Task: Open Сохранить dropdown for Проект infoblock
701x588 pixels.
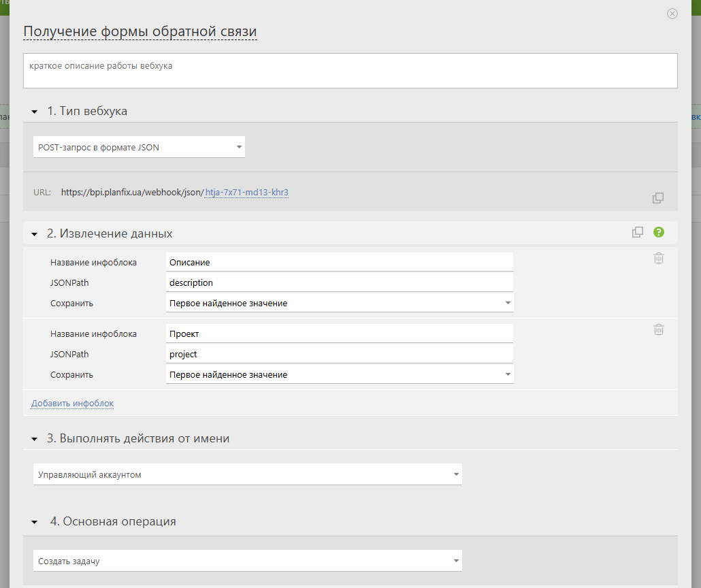Action: 339,374
